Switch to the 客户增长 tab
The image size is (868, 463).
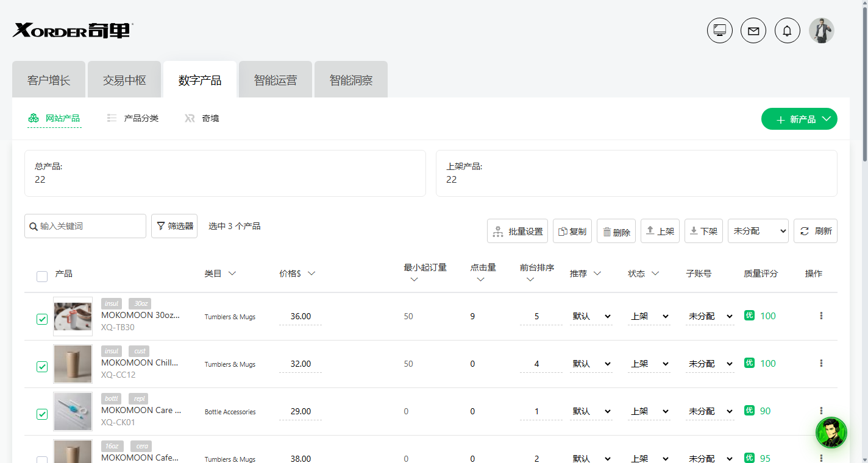(49, 80)
